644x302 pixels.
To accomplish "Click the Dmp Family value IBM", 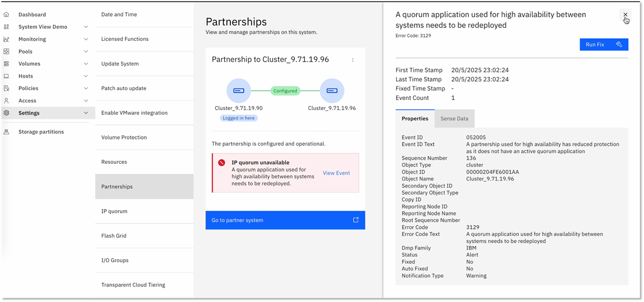I will coord(471,248).
